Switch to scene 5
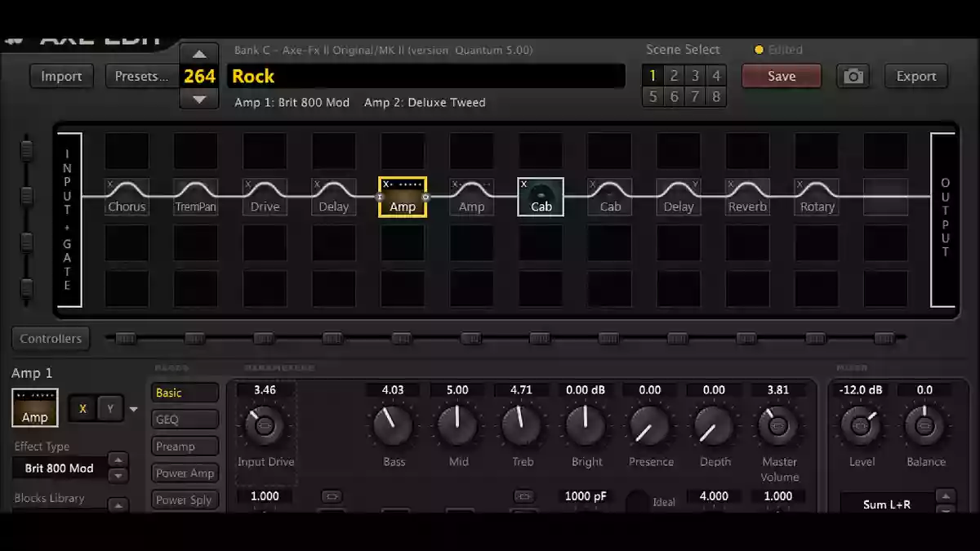 [x=653, y=97]
